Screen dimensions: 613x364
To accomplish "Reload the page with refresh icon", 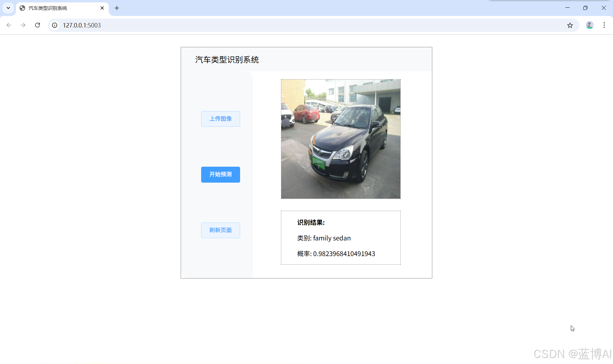I will tap(37, 25).
